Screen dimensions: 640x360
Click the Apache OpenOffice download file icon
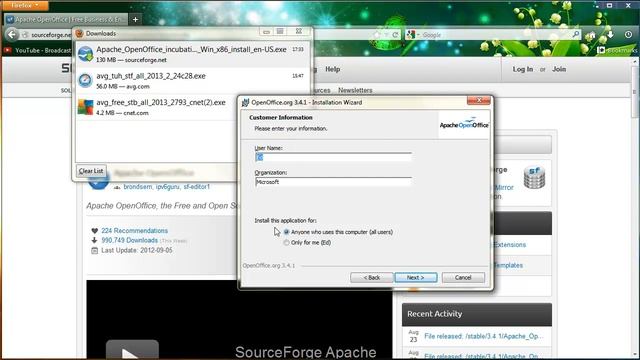click(85, 54)
